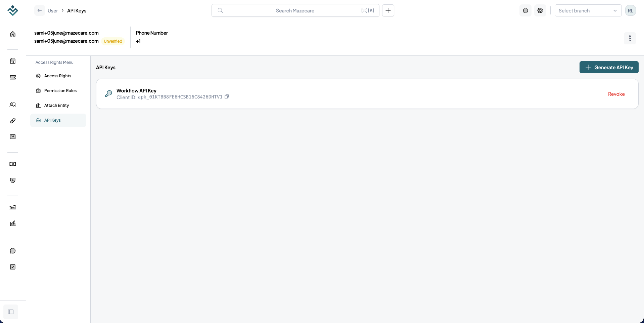Open the notifications bell
Image resolution: width=644 pixels, height=323 pixels.
(525, 10)
